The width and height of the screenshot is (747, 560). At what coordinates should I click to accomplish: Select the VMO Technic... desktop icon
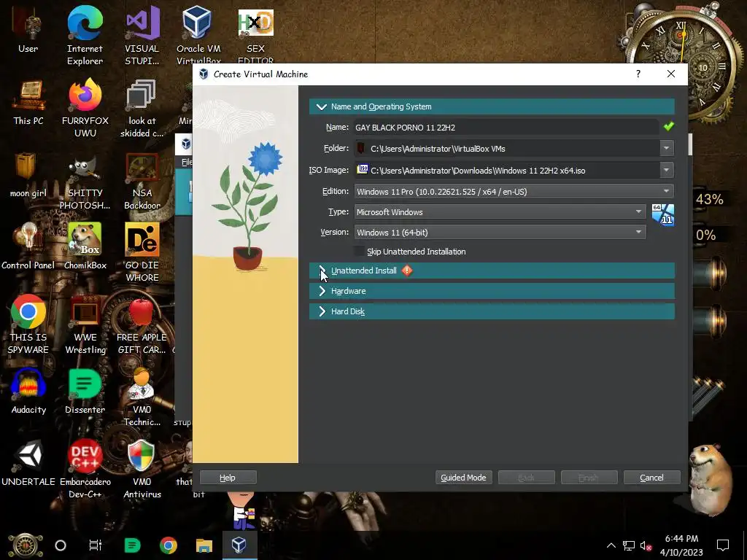coord(142,397)
